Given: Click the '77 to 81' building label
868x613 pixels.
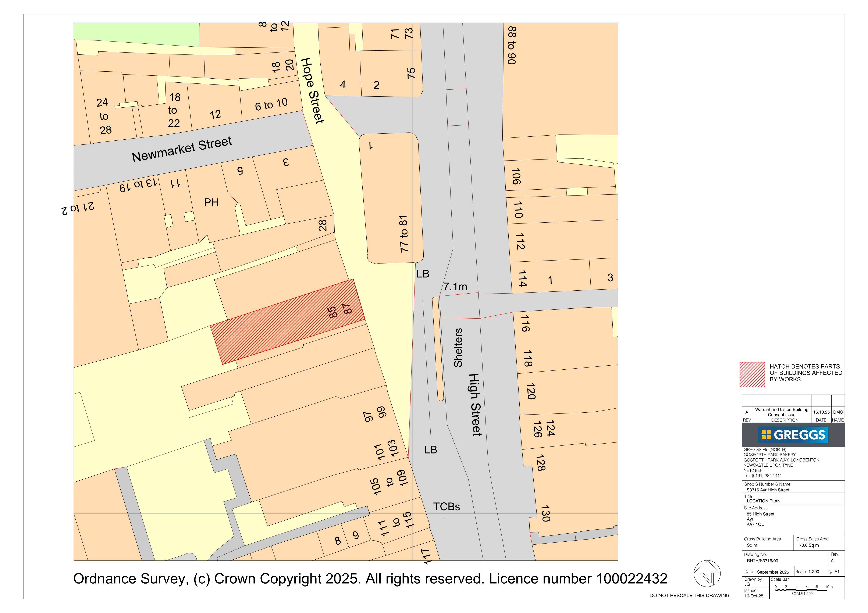Looking at the screenshot, I should [x=404, y=234].
